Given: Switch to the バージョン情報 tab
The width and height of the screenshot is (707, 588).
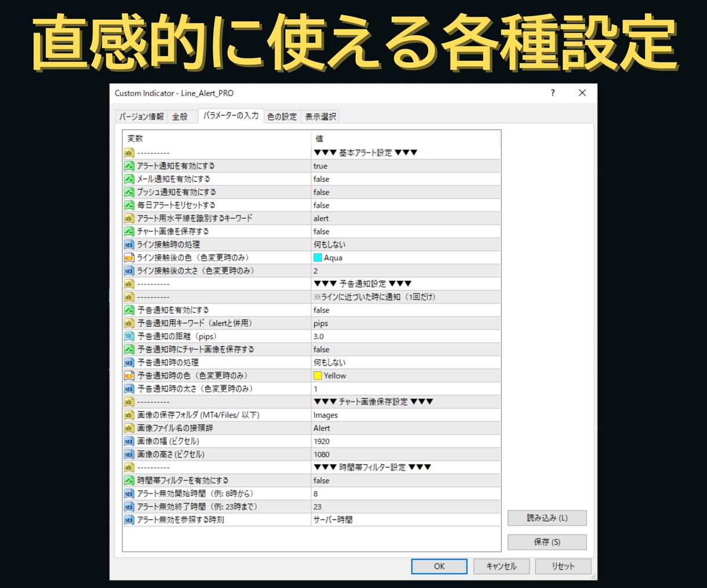Looking at the screenshot, I should (x=141, y=116).
